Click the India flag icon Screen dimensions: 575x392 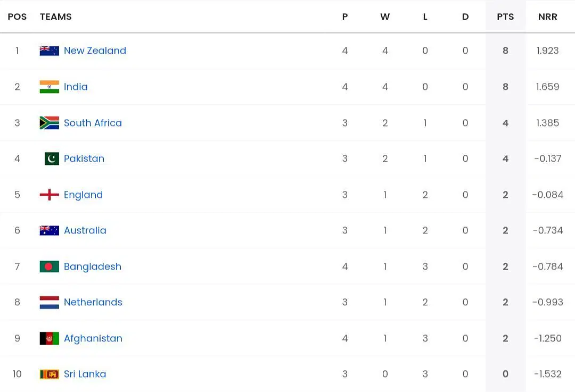pos(49,87)
